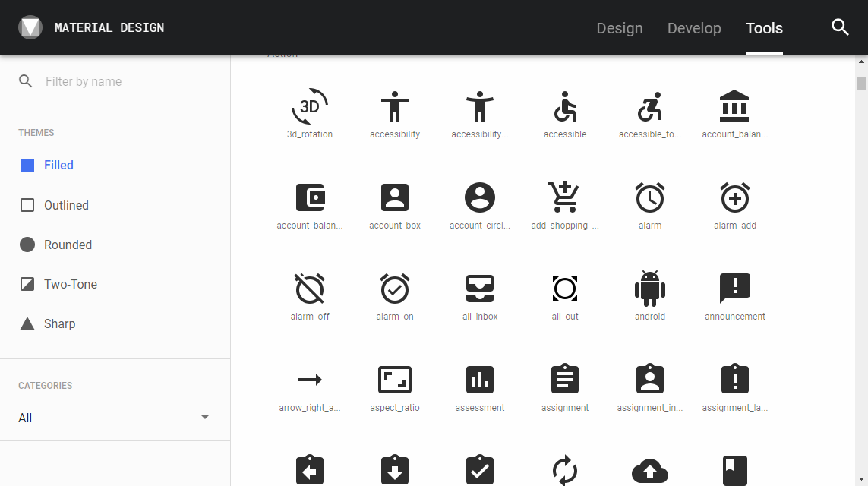Select the assessment bar chart icon
868x486 pixels.
point(480,380)
